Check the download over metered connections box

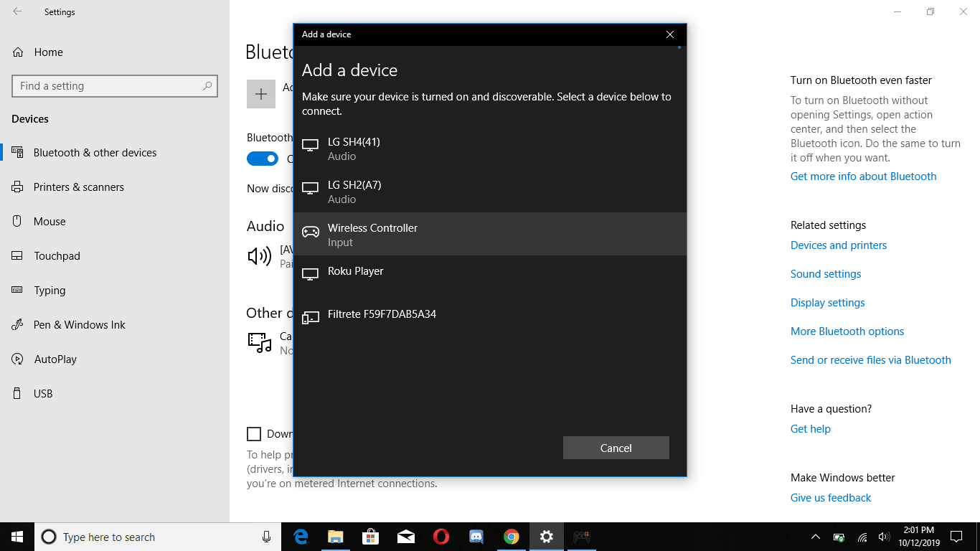pyautogui.click(x=254, y=433)
